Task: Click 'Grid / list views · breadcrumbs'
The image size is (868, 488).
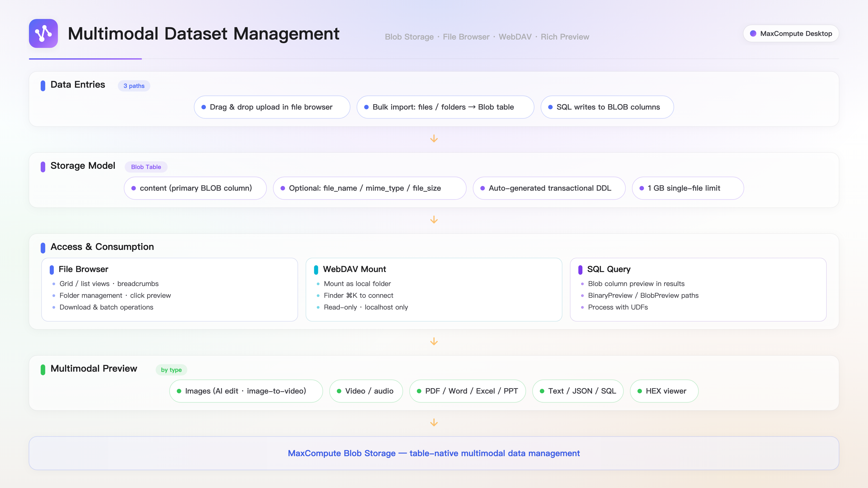Action: tap(109, 284)
